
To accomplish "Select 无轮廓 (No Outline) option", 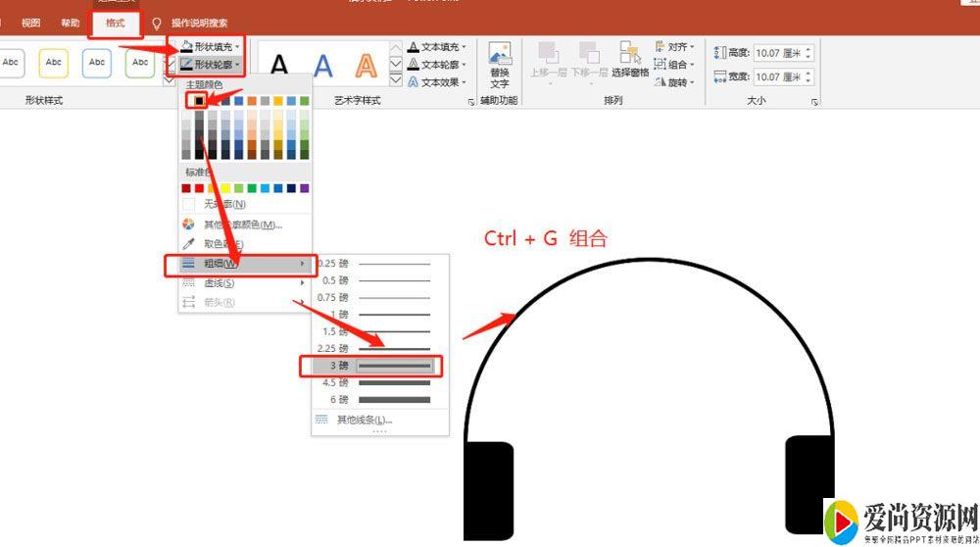I will pyautogui.click(x=223, y=204).
